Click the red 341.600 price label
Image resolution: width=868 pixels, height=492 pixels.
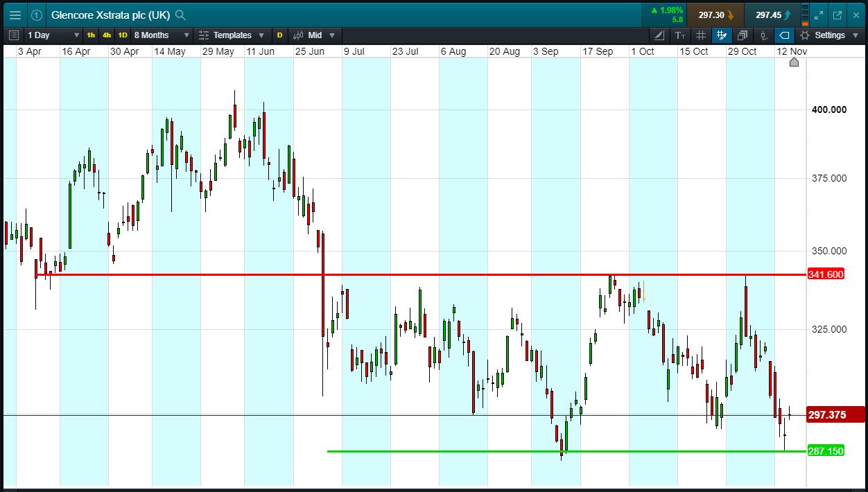pos(826,274)
